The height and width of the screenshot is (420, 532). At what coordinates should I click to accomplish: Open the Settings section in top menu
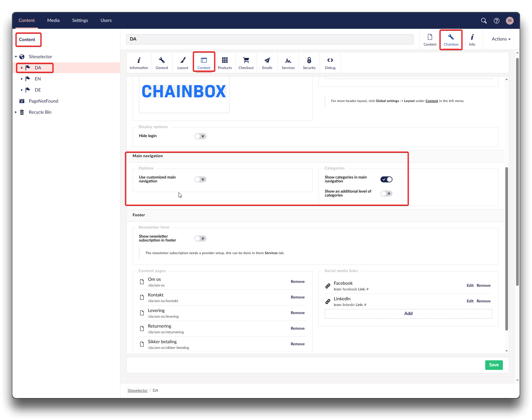coord(80,20)
